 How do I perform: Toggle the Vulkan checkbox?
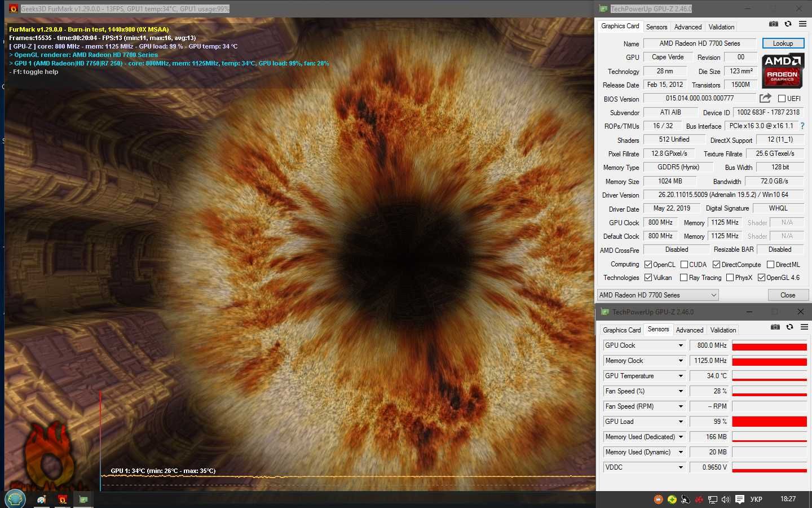coord(648,278)
